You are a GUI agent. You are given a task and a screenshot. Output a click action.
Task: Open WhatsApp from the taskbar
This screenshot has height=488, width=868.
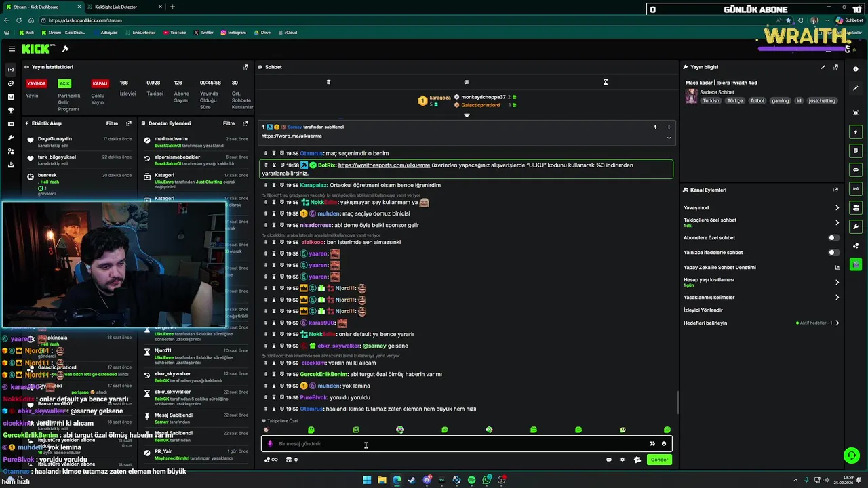coord(486,480)
